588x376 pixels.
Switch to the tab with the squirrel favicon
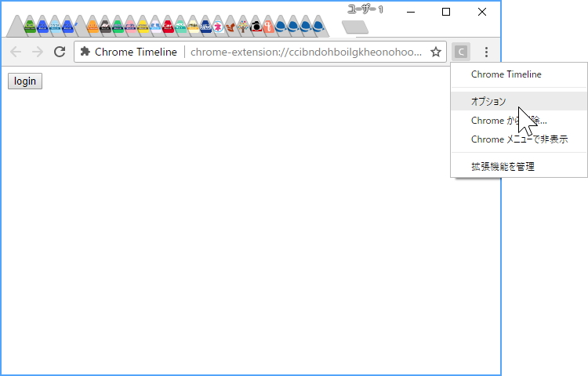230,27
